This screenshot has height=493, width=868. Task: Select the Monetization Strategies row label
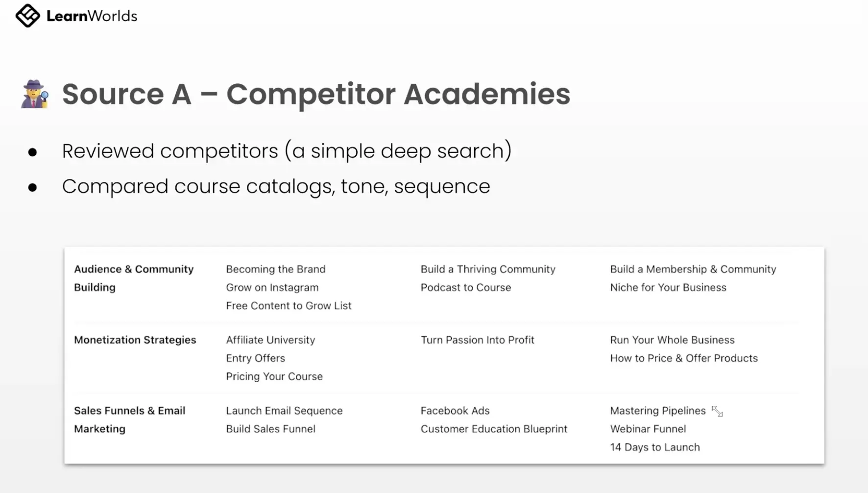pos(135,340)
